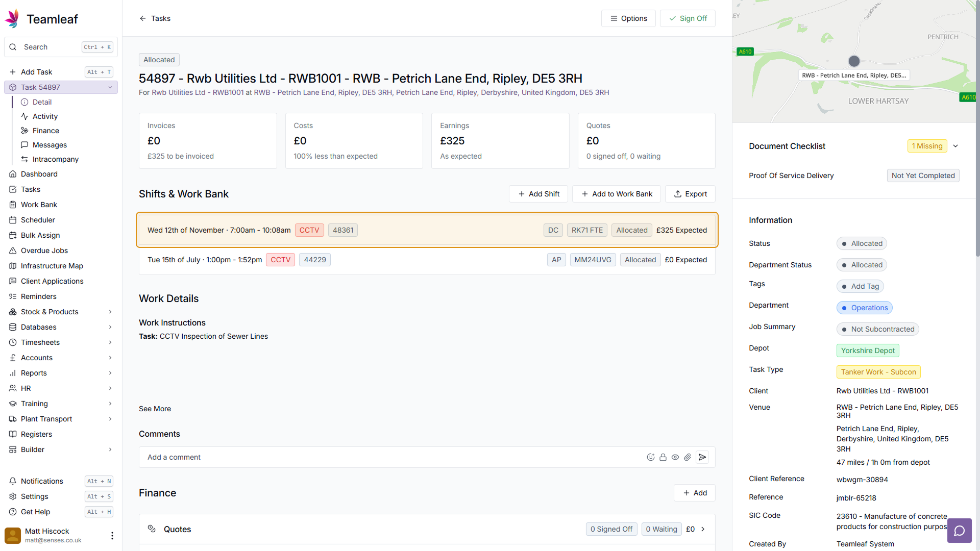980x551 pixels.
Task: Expand Training submenu
Action: click(110, 404)
